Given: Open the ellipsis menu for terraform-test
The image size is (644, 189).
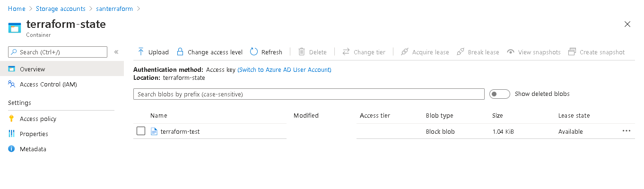Looking at the screenshot, I should 627,131.
